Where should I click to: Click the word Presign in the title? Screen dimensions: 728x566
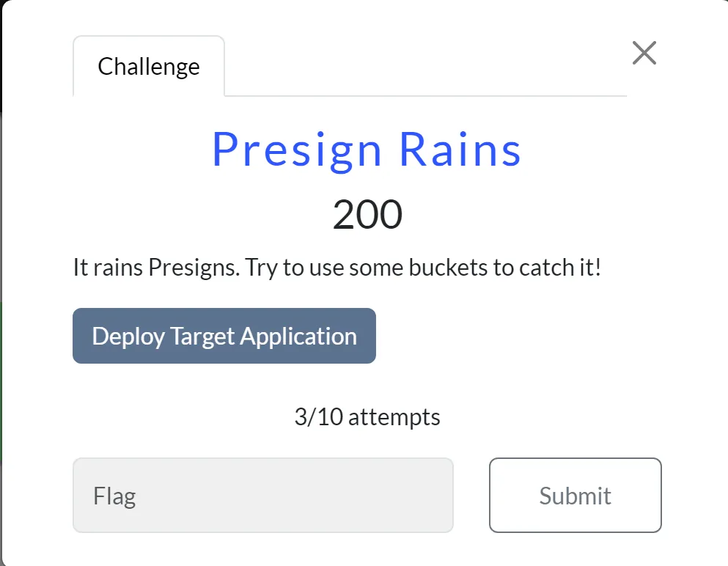297,149
